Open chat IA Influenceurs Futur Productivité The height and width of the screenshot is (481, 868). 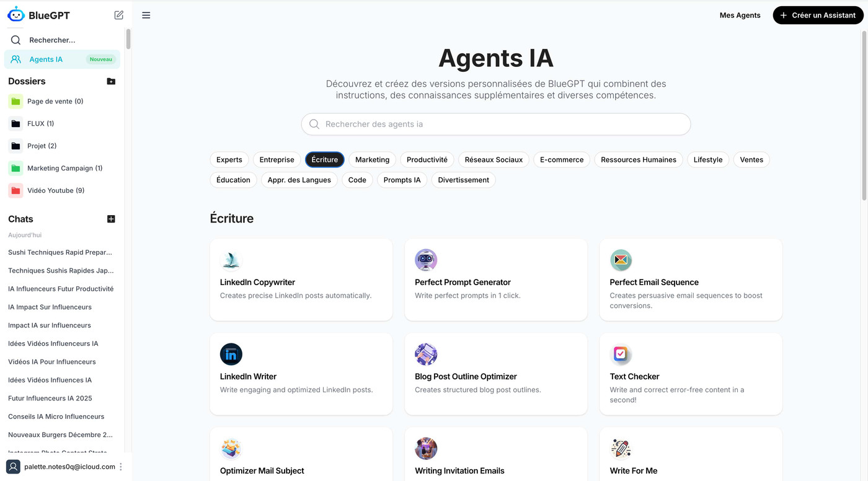coord(61,289)
